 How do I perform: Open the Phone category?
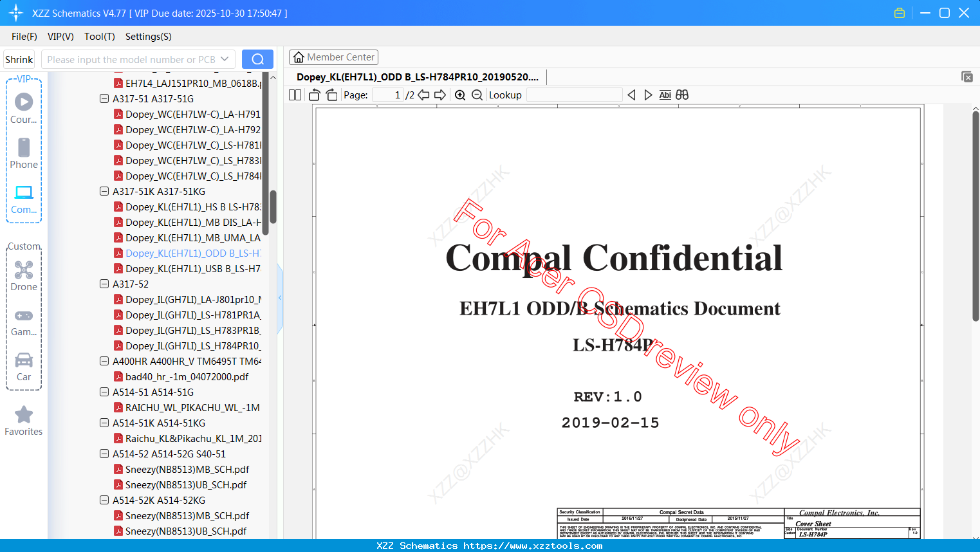[x=24, y=154]
